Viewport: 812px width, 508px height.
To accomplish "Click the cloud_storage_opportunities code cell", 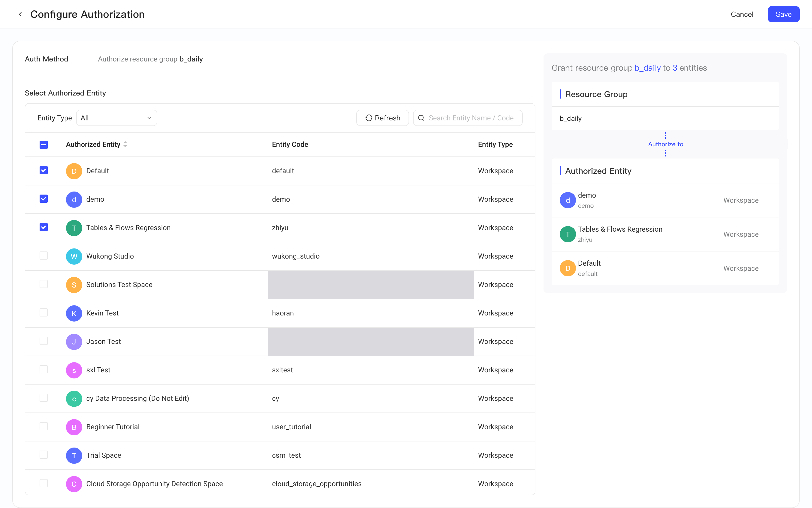I will (317, 484).
